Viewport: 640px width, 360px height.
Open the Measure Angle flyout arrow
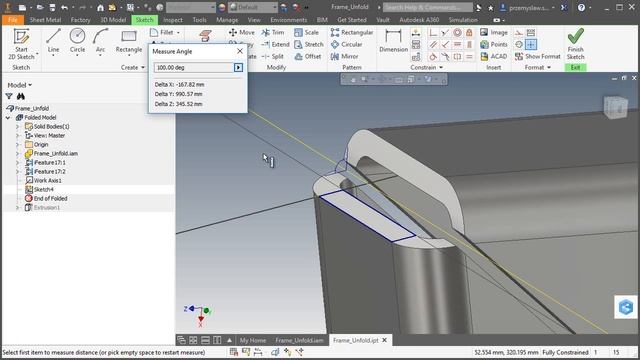pyautogui.click(x=238, y=67)
